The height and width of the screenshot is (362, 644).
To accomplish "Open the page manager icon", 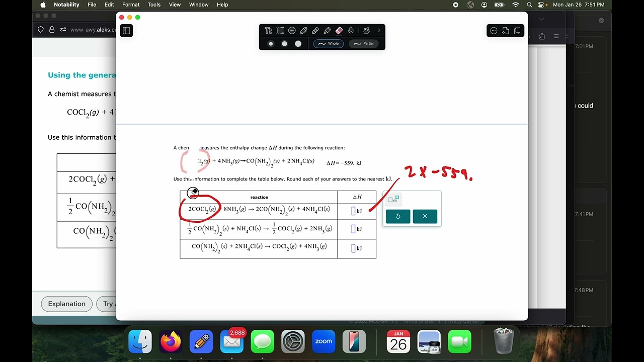I will pyautogui.click(x=517, y=31).
